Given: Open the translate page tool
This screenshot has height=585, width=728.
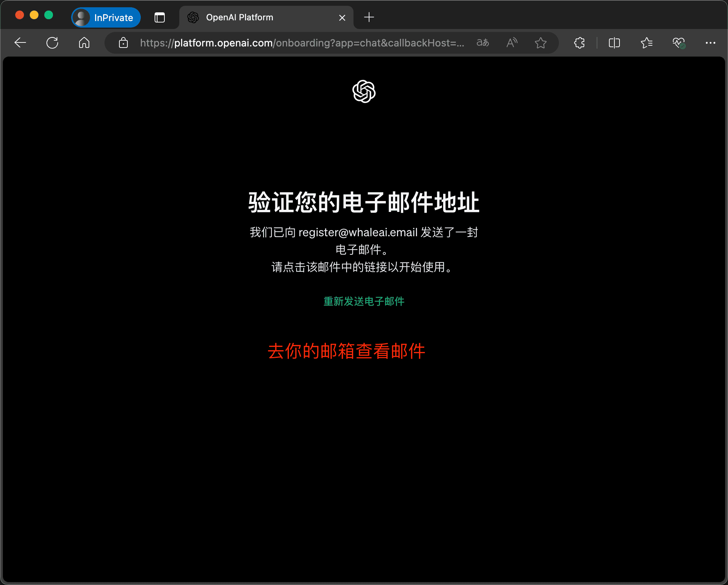Looking at the screenshot, I should tap(482, 43).
